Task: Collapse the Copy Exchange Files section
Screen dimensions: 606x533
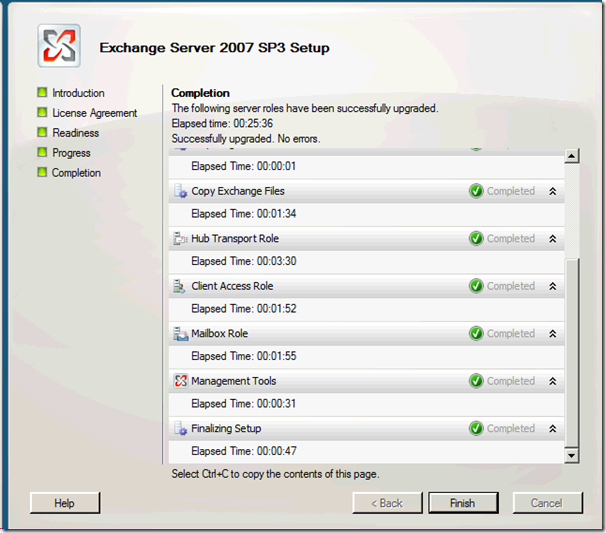Action: 553,191
